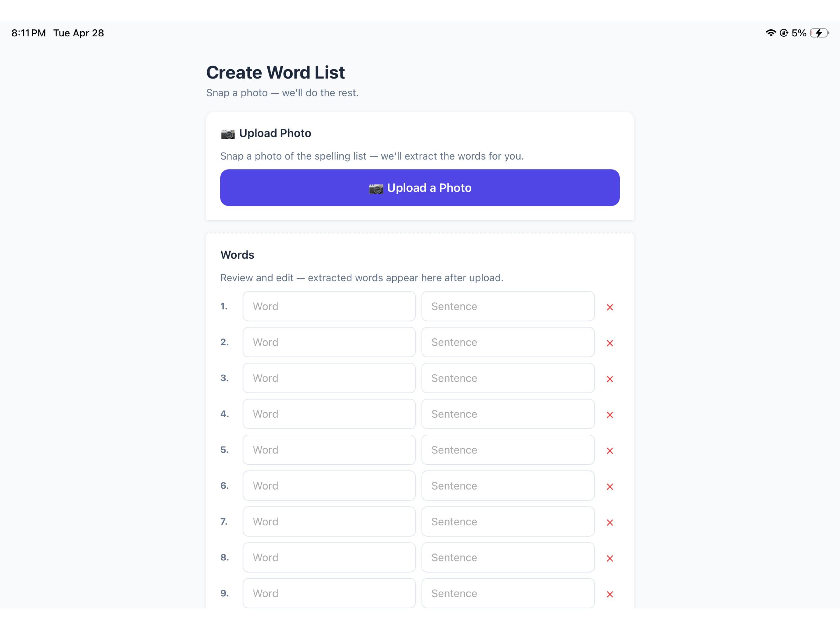Tap the Wi-Fi status icon
Screen dimensions: 840x630
pyautogui.click(x=770, y=33)
